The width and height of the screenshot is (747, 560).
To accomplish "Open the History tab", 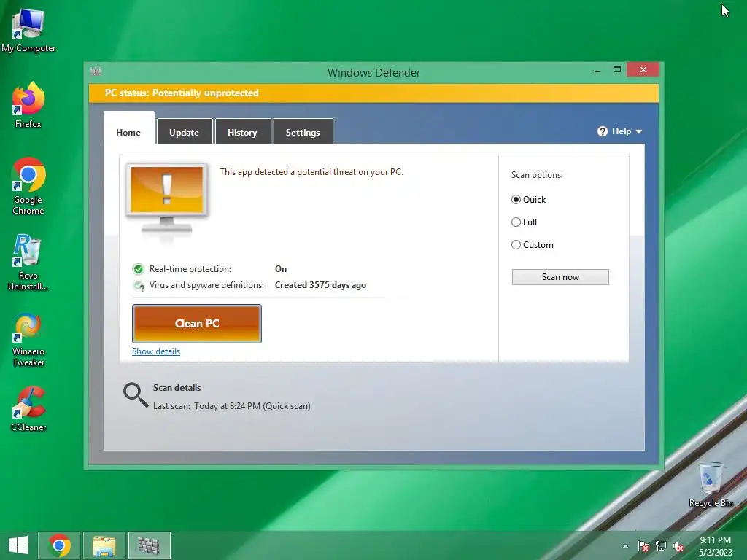I will pyautogui.click(x=242, y=131).
